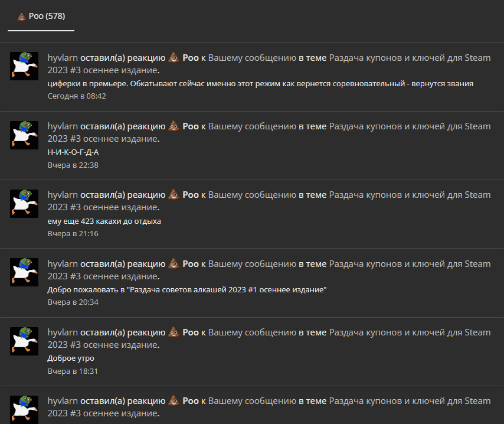Click the hyvlarn username in the 22:38 notification
This screenshot has height=424, width=504.
coord(63,126)
